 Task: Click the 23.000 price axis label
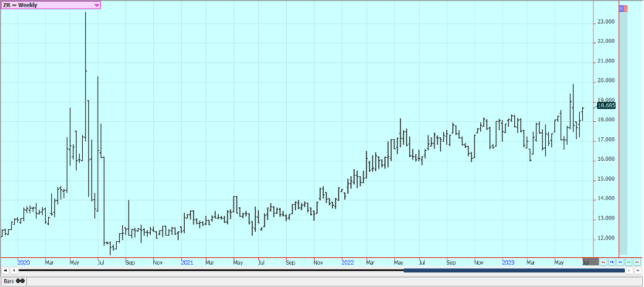click(606, 22)
